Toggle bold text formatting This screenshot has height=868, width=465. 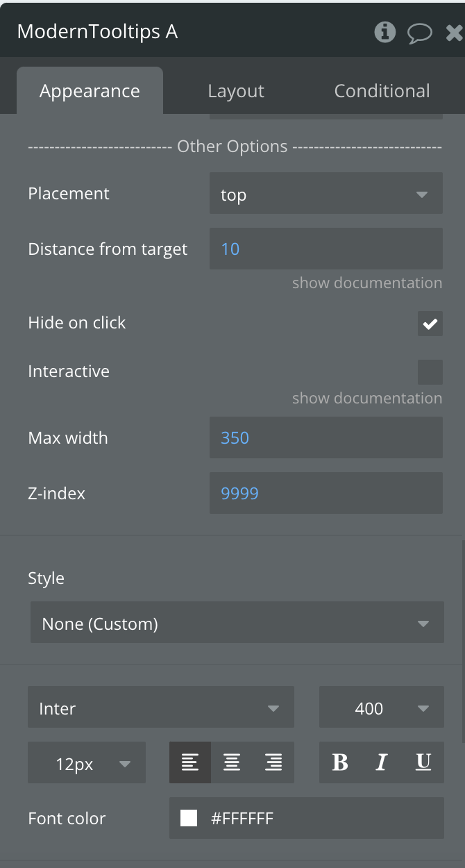(340, 762)
